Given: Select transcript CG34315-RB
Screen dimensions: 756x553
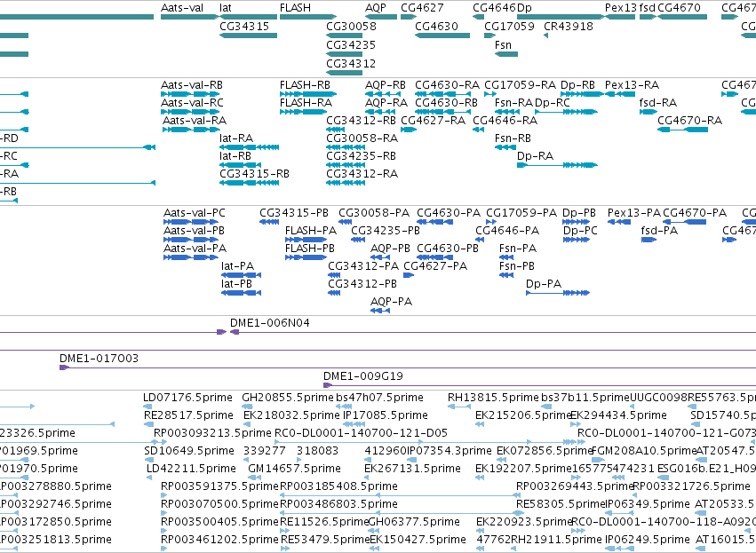Looking at the screenshot, I should click(254, 174).
